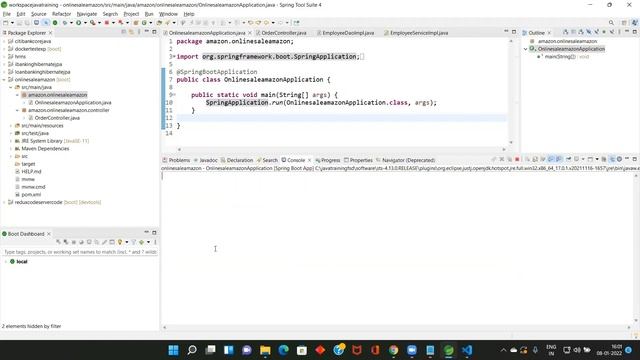Open the Refactor menu

point(62,14)
